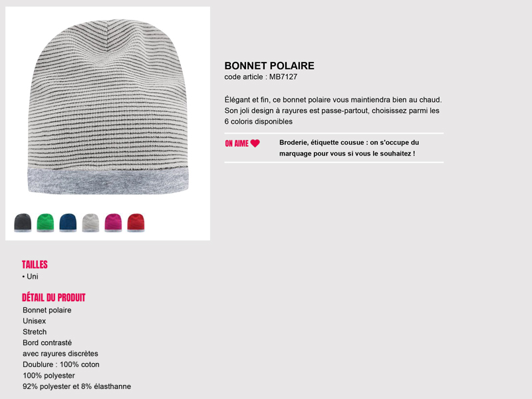Select the dark grey beanie color thumbnail

coord(23,223)
